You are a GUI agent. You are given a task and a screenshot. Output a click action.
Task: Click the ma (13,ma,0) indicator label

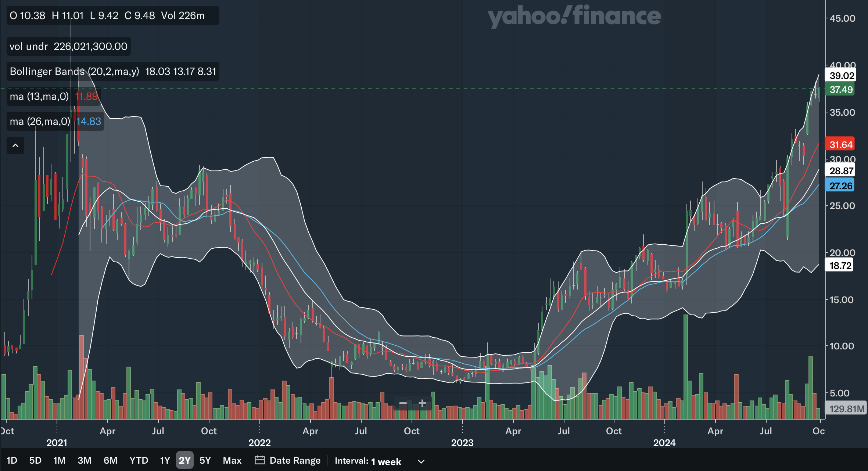[x=39, y=96]
